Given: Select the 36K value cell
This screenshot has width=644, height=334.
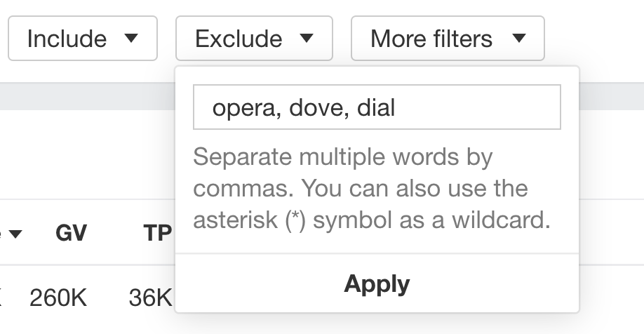Looking at the screenshot, I should tap(150, 298).
